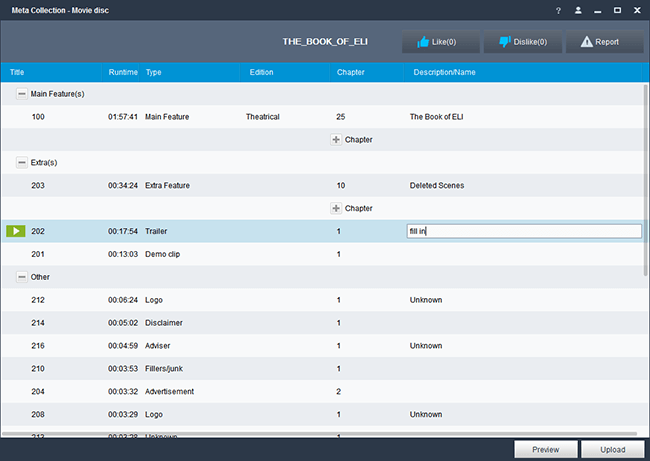Click 'Unknown' description in row 212

(x=426, y=300)
